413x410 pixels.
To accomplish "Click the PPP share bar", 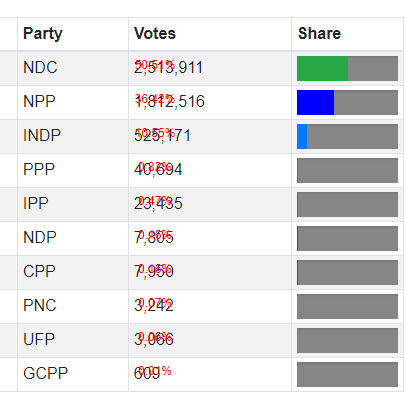I will pos(347,170).
